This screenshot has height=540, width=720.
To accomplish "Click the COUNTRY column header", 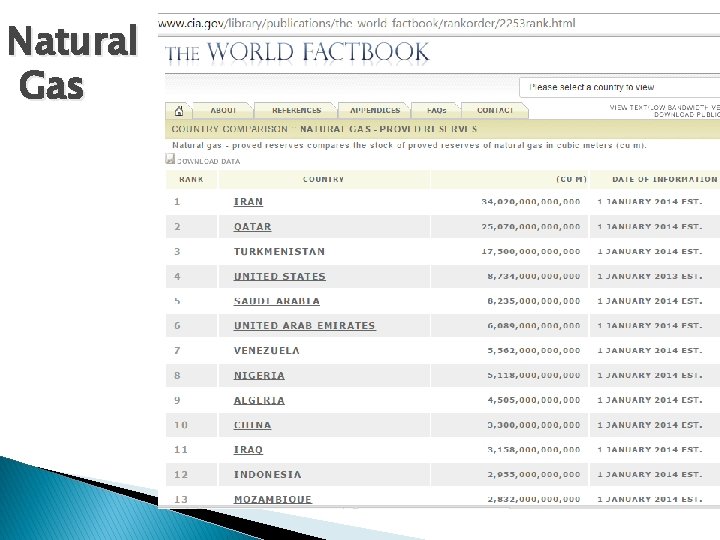I will [324, 179].
